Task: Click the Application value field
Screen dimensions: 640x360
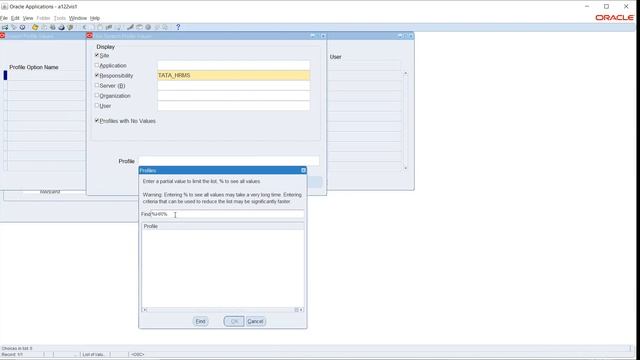Action: click(233, 65)
